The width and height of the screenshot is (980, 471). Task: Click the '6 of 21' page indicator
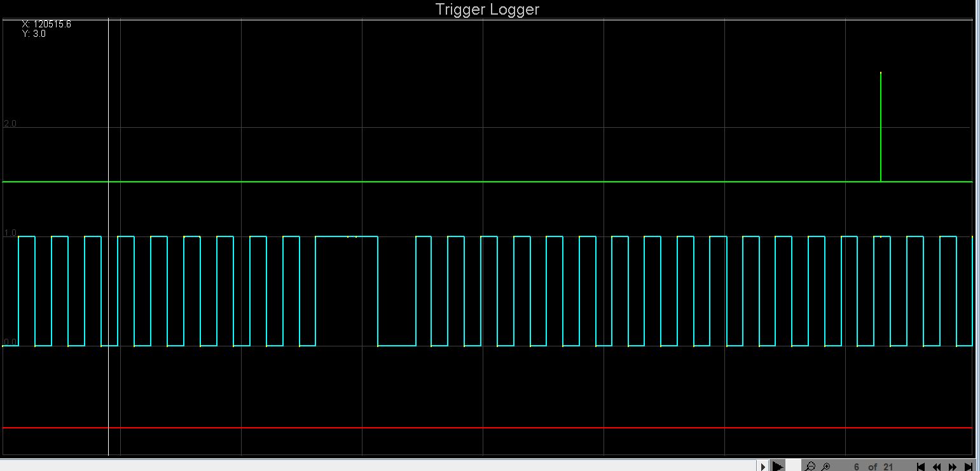tap(874, 467)
